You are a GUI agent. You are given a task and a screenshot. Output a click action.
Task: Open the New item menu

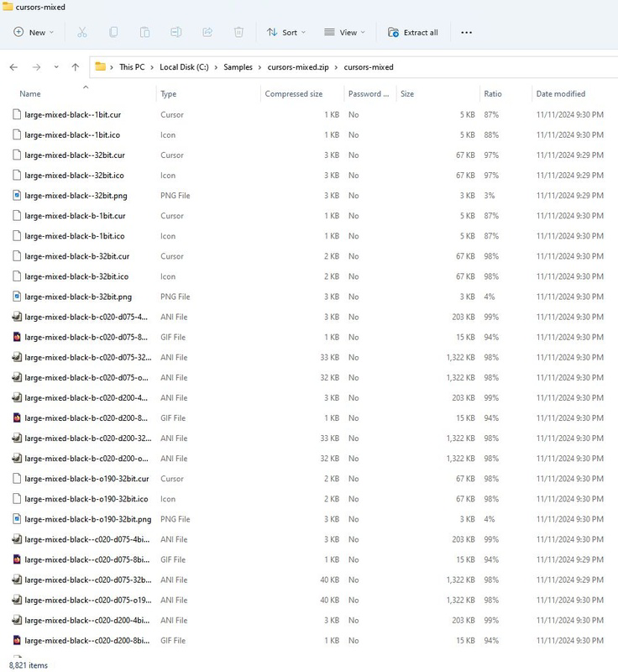[34, 33]
